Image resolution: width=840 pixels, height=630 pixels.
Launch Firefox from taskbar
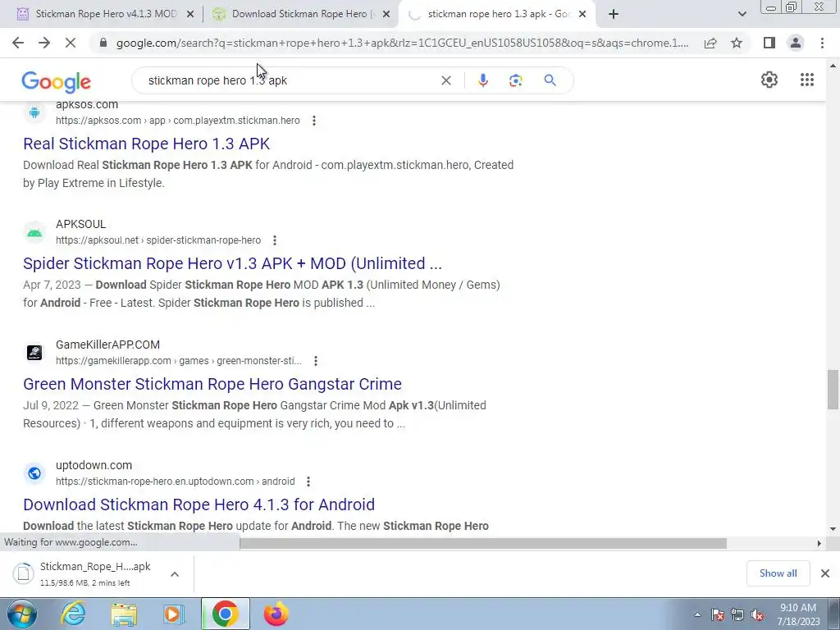pyautogui.click(x=276, y=614)
